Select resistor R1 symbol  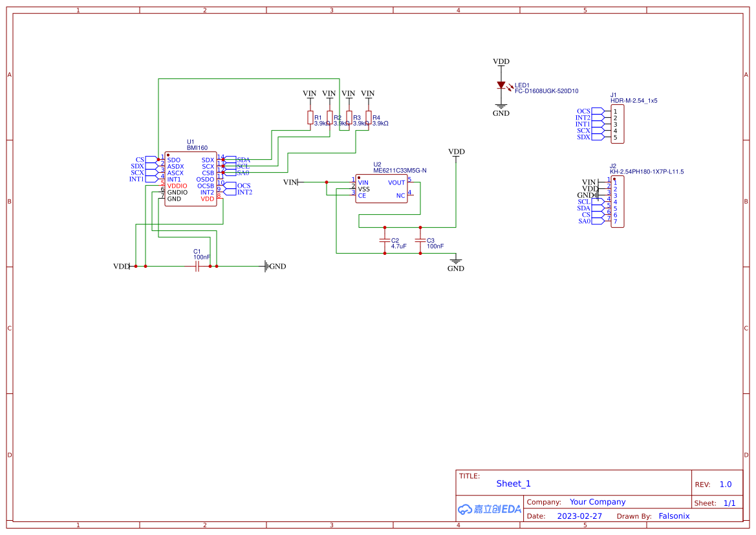(310, 117)
